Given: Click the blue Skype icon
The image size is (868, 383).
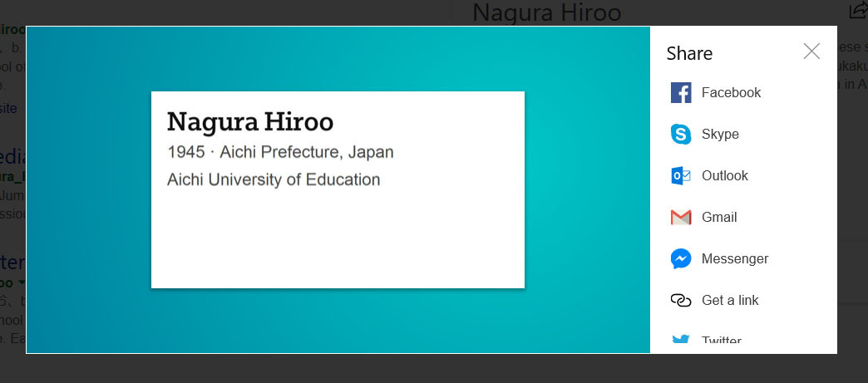Looking at the screenshot, I should click(x=681, y=135).
